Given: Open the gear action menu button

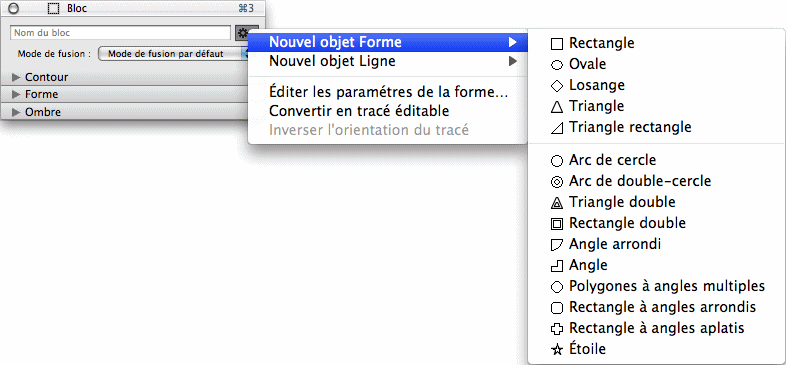Looking at the screenshot, I should coord(243,33).
